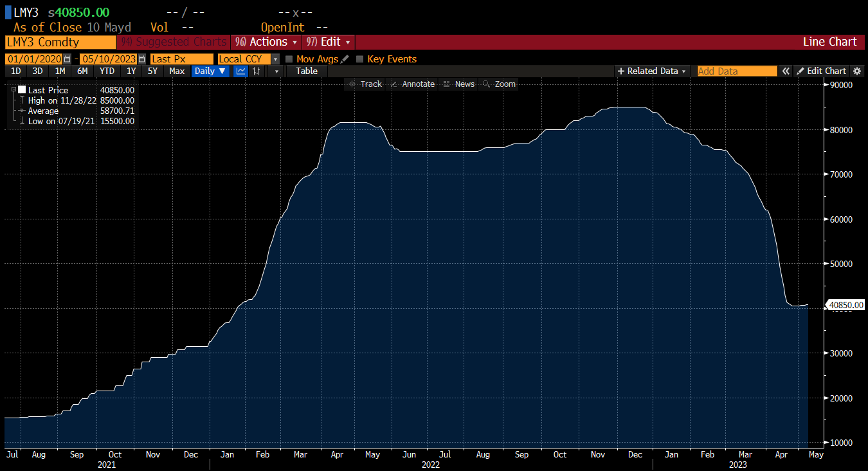868x471 pixels.
Task: Click the double-chevron collapse icon
Action: (785, 71)
